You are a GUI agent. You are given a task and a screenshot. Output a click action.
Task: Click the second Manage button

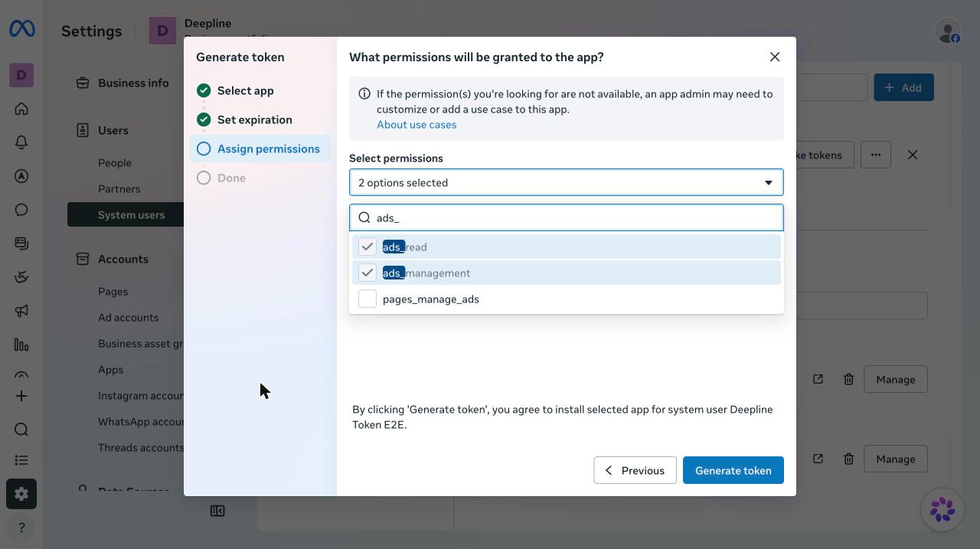pos(896,459)
